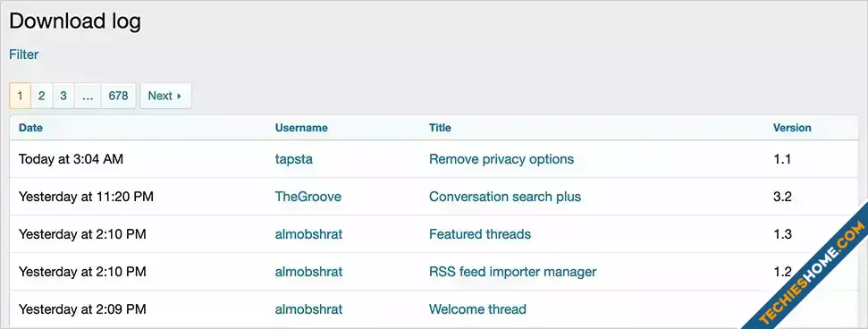Viewport: 868px width, 329px height.
Task: Open user profile TheGroove
Action: point(308,197)
